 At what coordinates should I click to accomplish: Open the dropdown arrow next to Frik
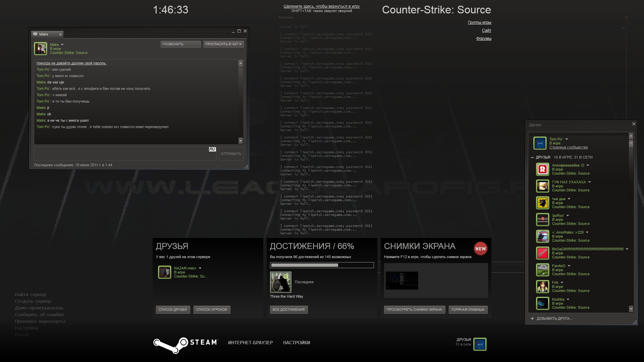click(562, 283)
